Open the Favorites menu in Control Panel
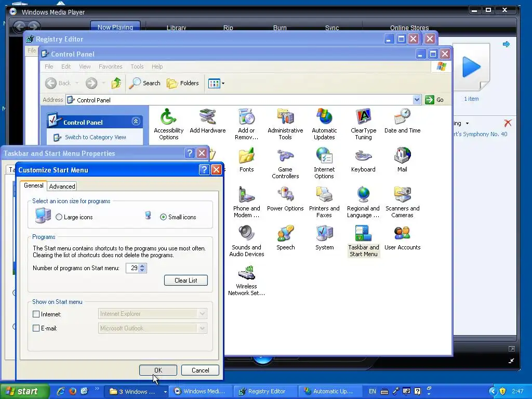532x399 pixels. tap(110, 66)
